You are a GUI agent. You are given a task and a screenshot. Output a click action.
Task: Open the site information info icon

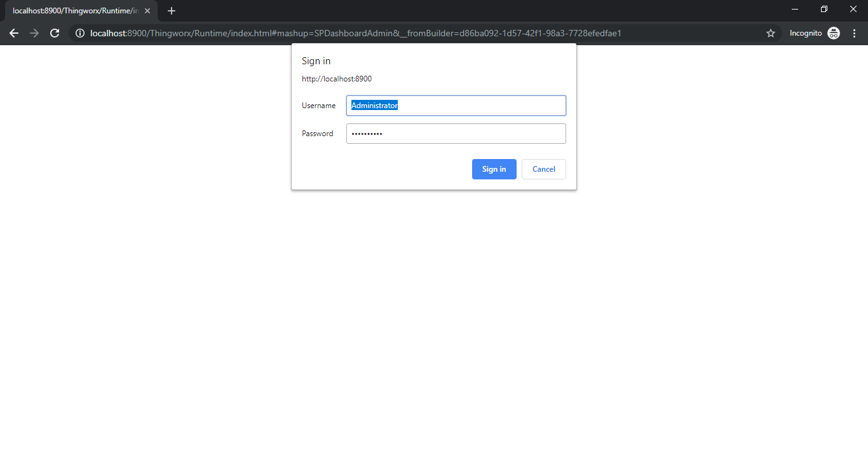pos(79,33)
